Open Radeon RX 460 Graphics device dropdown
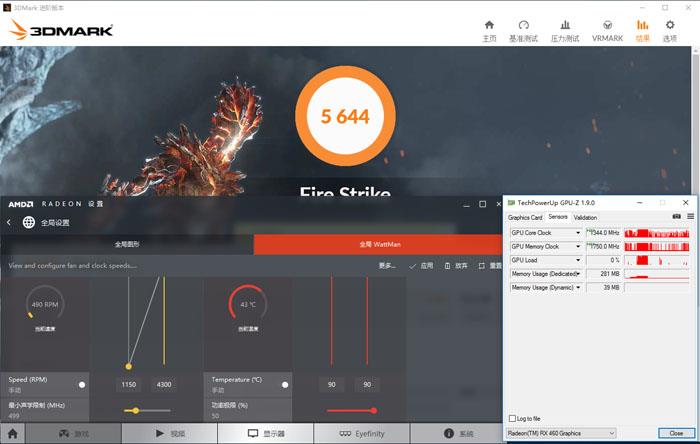The height and width of the screenshot is (444, 700). click(x=561, y=433)
